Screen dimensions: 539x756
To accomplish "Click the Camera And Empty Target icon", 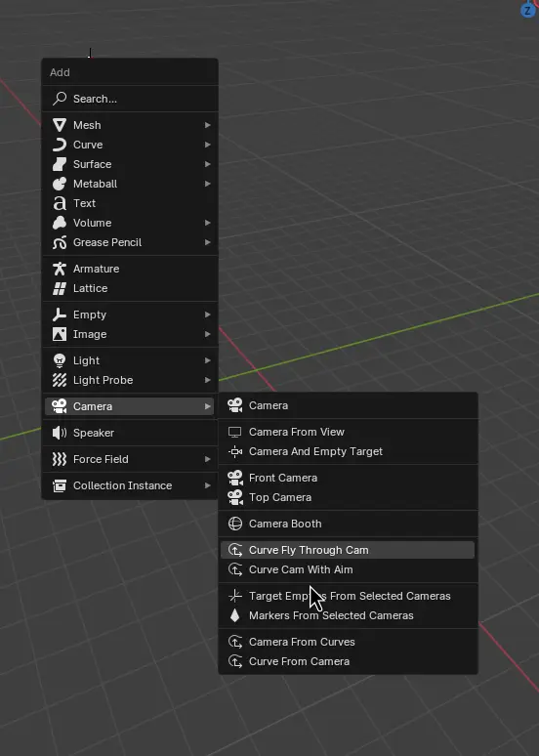I will point(234,452).
